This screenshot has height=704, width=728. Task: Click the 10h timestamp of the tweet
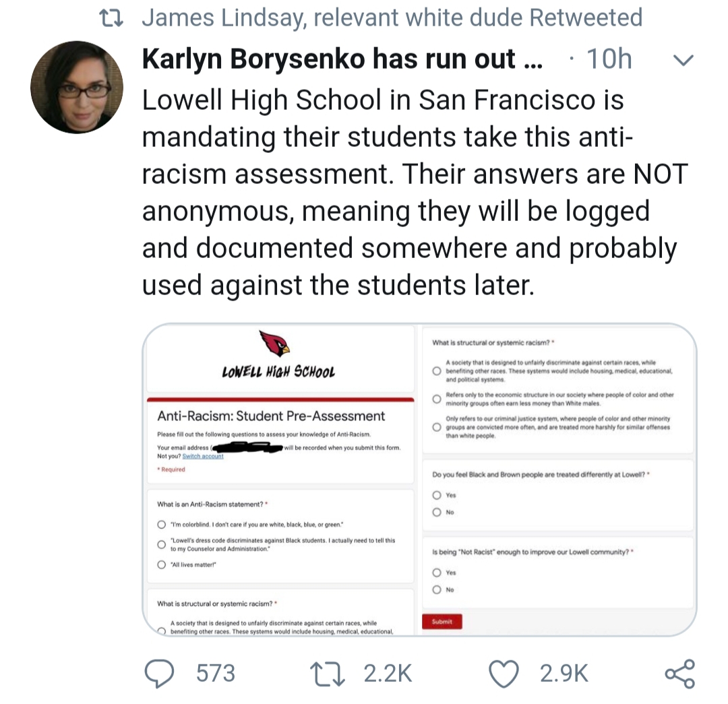pyautogui.click(x=609, y=59)
